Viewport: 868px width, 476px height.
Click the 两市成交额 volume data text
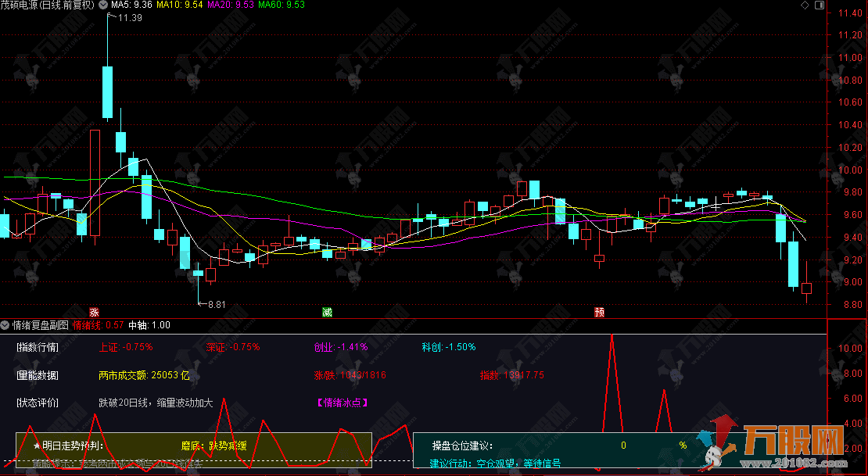click(145, 375)
